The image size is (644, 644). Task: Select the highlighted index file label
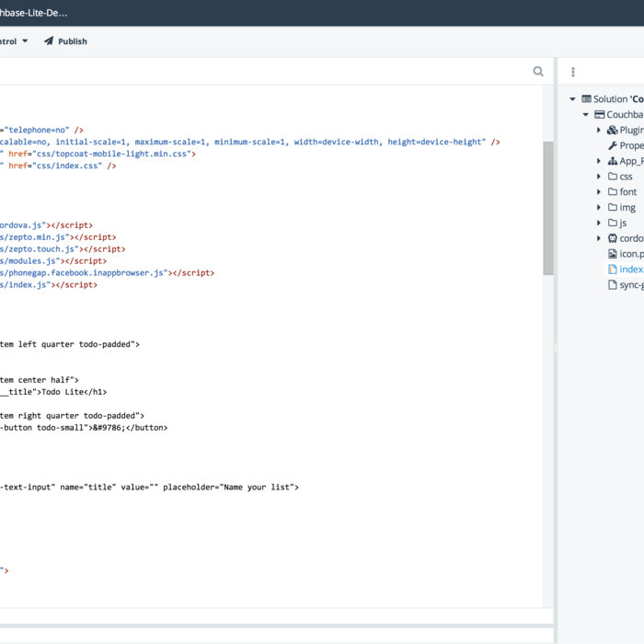click(632, 269)
